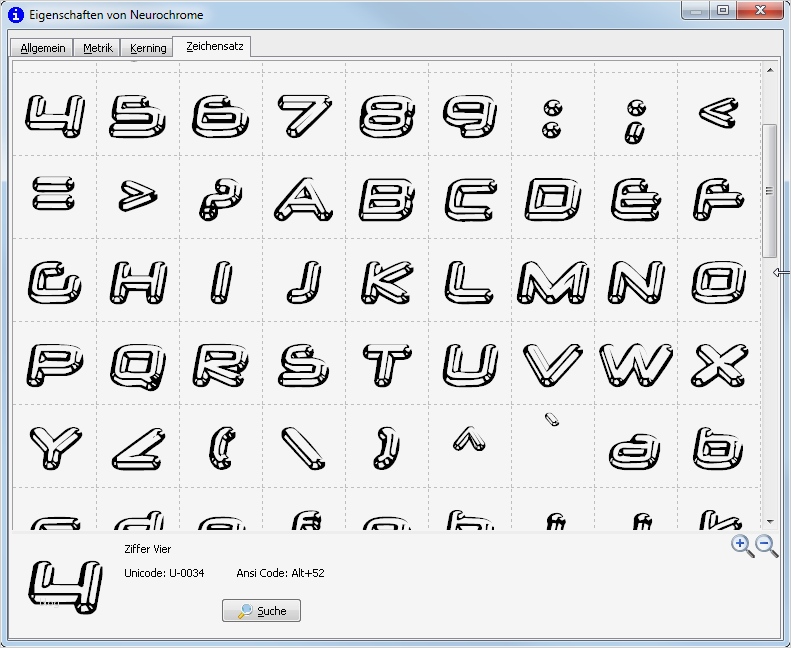Select the letter A glyph cell
This screenshot has width=791, height=648.
[x=304, y=198]
